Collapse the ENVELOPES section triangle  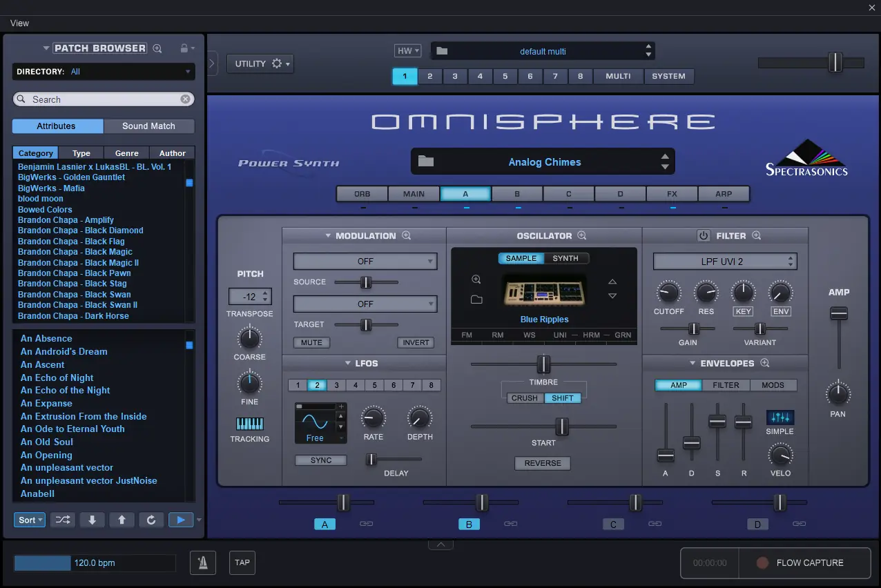coord(693,363)
